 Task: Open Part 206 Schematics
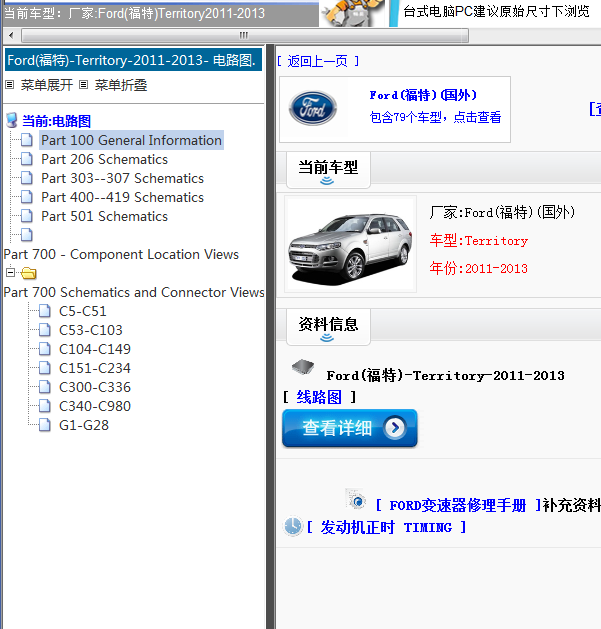[104, 159]
